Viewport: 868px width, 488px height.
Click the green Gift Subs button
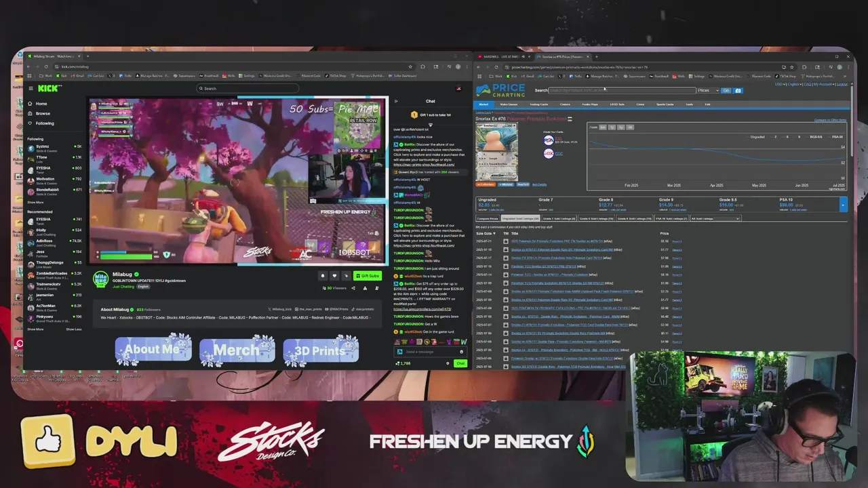coord(368,276)
